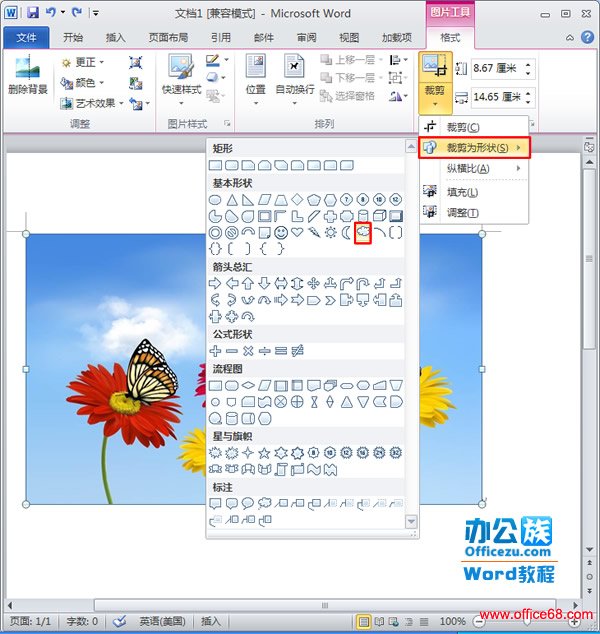
Task: Open the Reset Picture dropdown arrow
Action: (x=148, y=104)
